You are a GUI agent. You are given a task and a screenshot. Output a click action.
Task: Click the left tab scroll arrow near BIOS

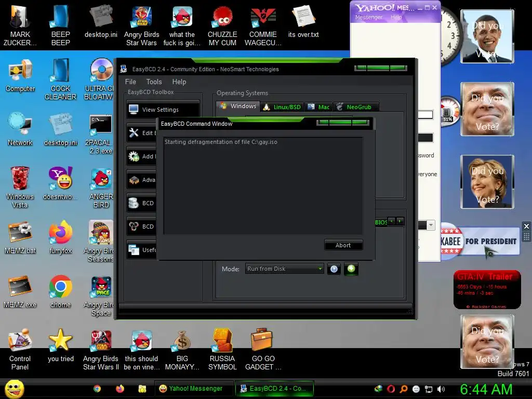392,221
